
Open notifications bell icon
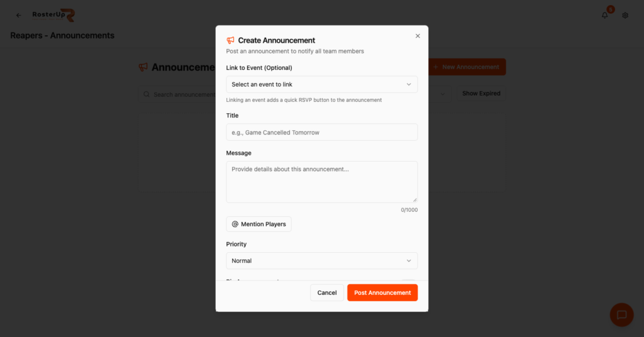pos(604,16)
